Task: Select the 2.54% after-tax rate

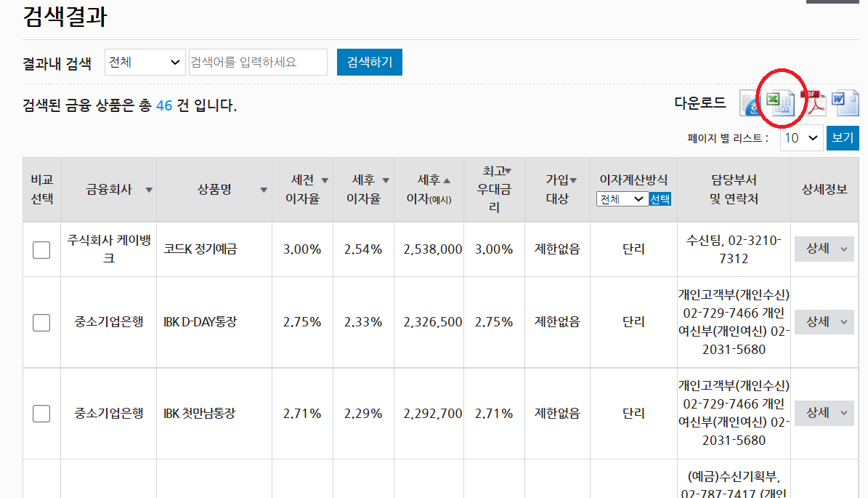Action: pyautogui.click(x=363, y=249)
